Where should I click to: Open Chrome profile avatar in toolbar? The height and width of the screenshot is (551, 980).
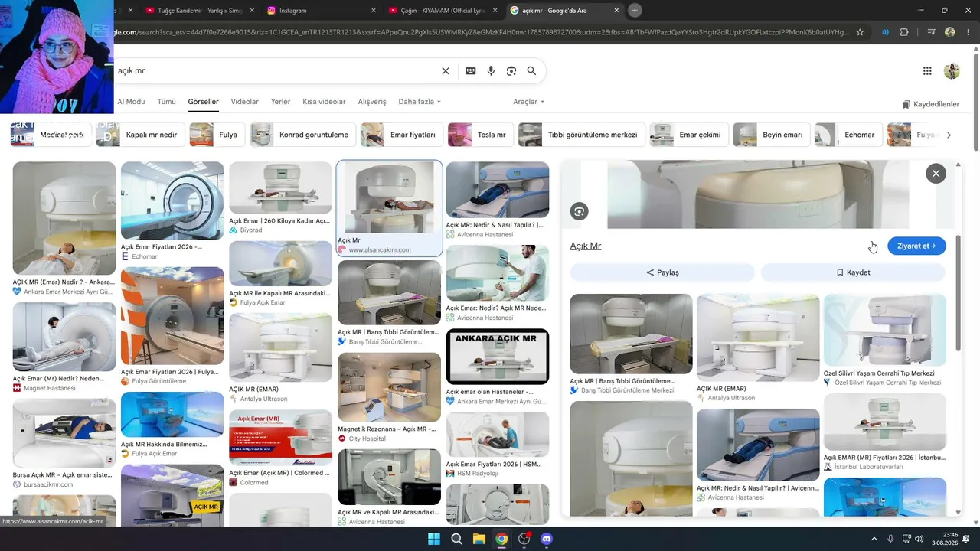click(950, 32)
